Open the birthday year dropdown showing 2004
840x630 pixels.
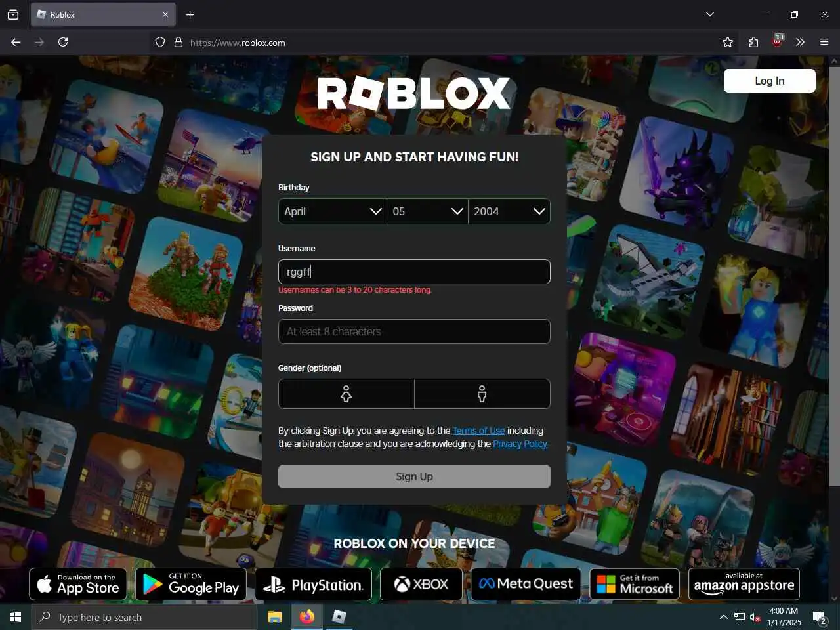click(509, 211)
